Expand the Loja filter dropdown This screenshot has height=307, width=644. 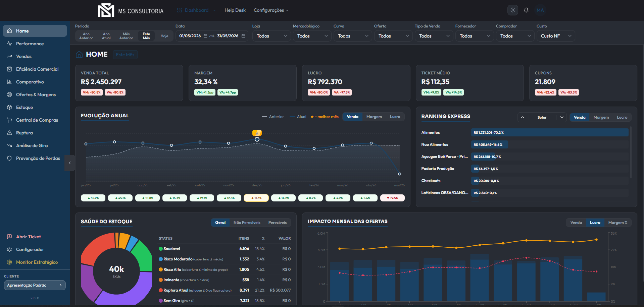point(271,36)
